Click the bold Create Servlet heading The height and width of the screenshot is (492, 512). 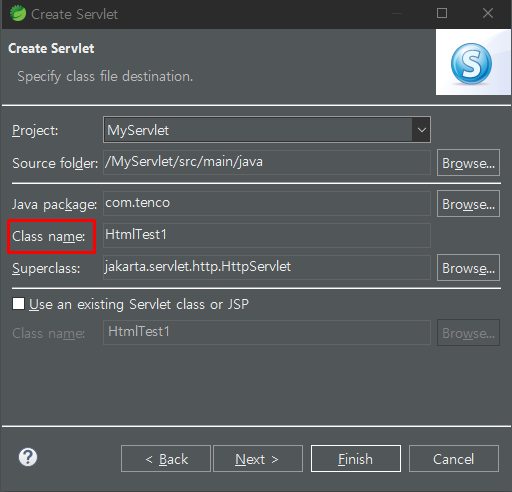coord(51,48)
